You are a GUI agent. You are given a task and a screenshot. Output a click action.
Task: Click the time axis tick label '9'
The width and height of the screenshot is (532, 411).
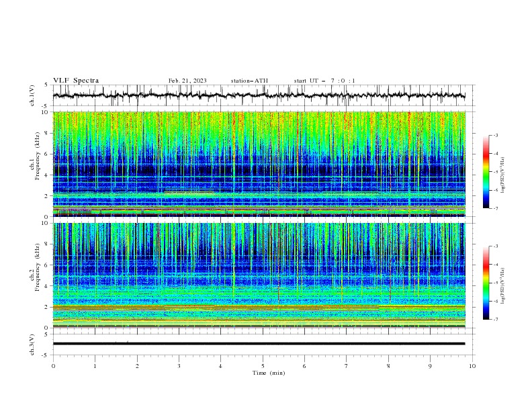point(430,366)
